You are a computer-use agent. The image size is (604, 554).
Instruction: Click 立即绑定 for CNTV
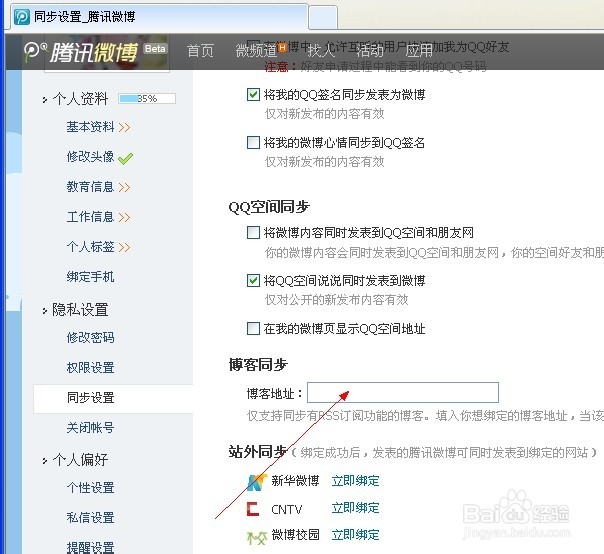coord(355,508)
